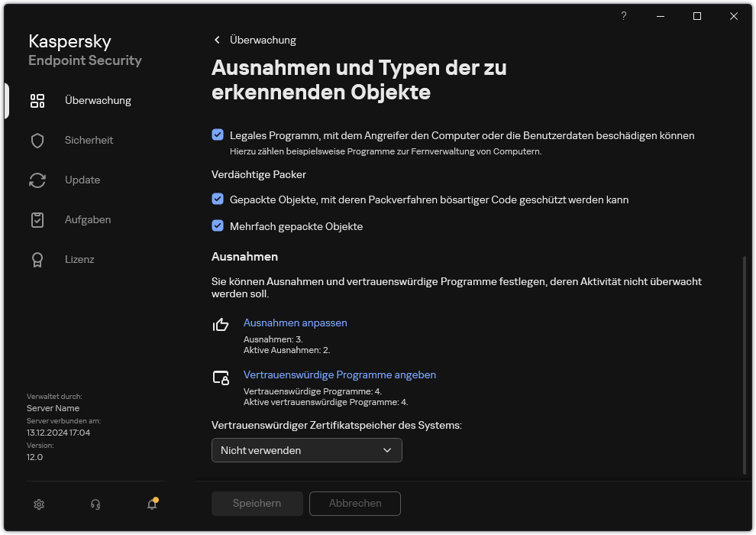Open the Aufgaben clipboard icon
Screen dimensions: 756x535
(37, 219)
